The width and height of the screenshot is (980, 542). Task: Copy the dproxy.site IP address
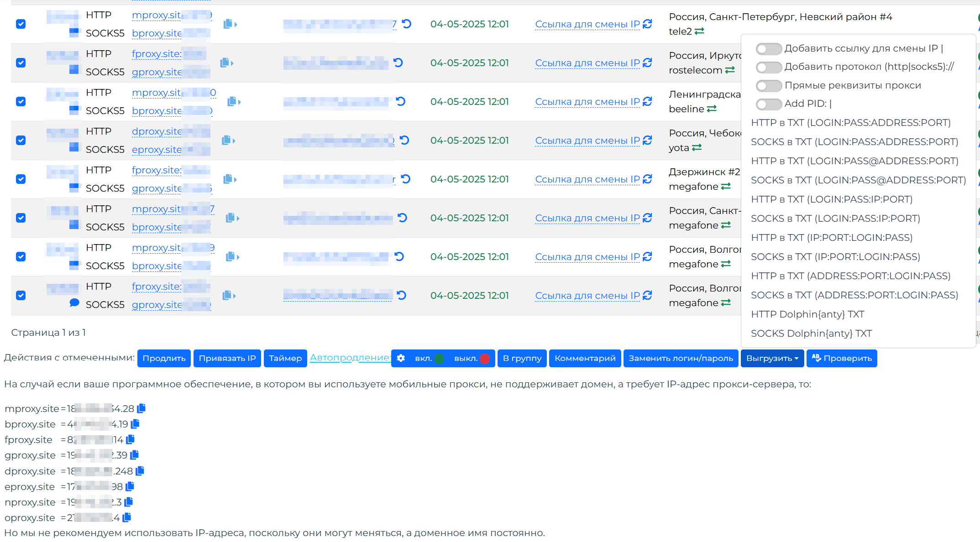coord(140,471)
